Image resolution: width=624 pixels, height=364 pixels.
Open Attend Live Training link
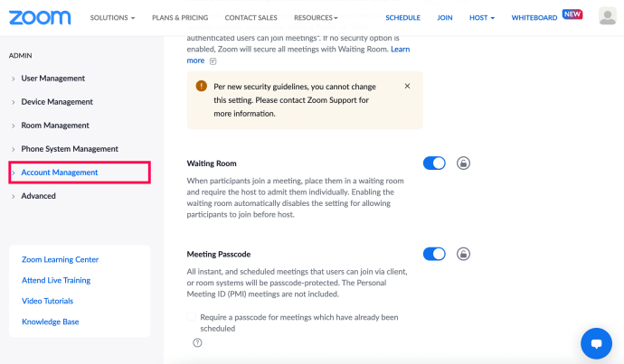click(x=56, y=280)
